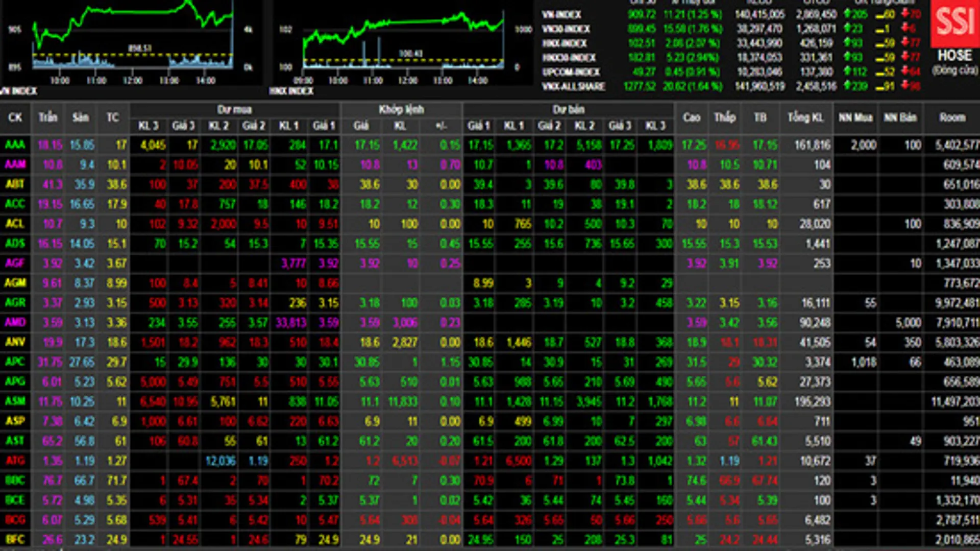Screen dimensions: 980x551
Task: Sort by the TC column header
Action: click(x=113, y=117)
